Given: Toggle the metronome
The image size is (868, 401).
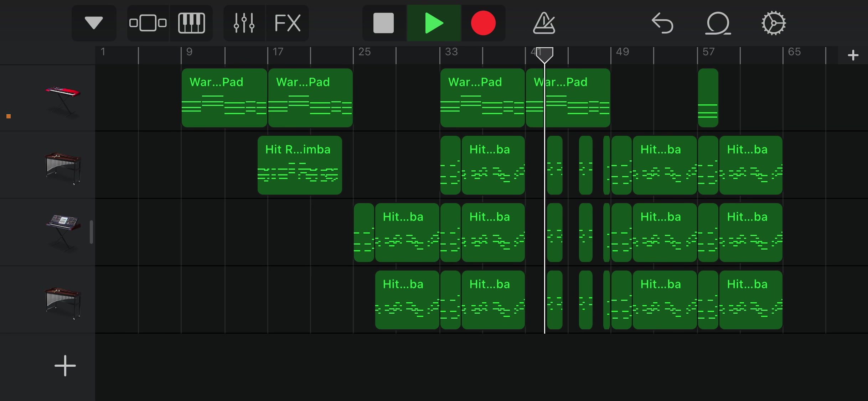Looking at the screenshot, I should [x=544, y=23].
